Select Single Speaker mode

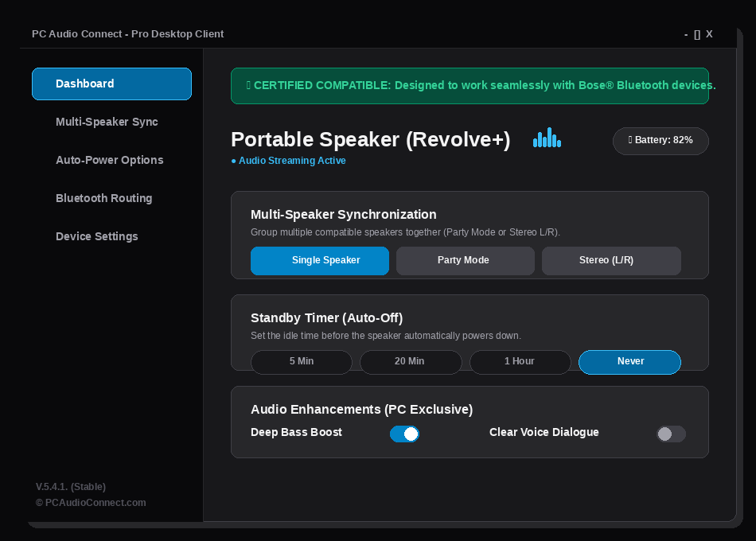click(320, 260)
